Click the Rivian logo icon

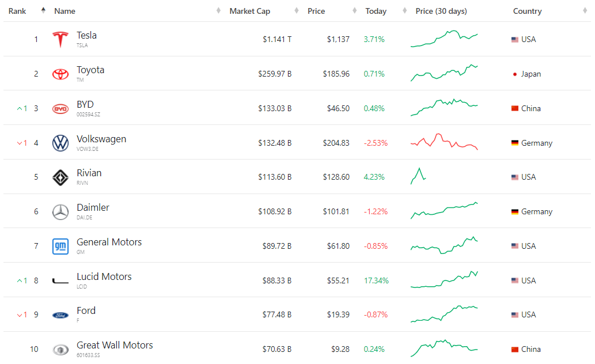[60, 177]
